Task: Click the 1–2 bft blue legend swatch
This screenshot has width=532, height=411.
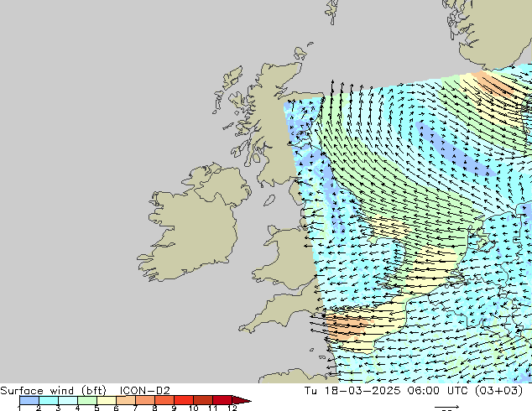Action: click(29, 400)
